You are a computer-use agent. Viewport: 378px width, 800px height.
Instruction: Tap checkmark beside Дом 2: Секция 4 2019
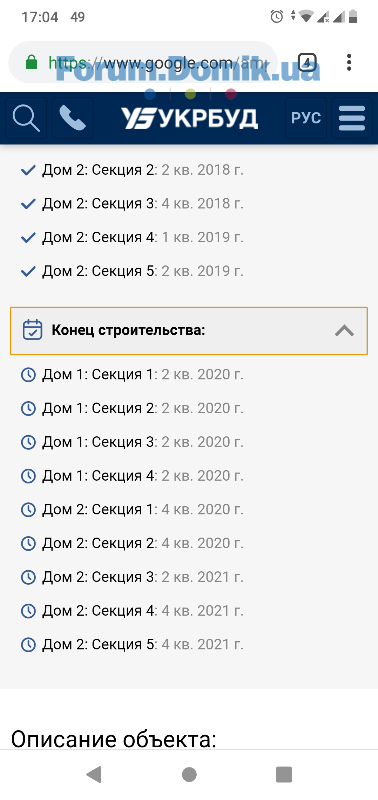pos(28,237)
